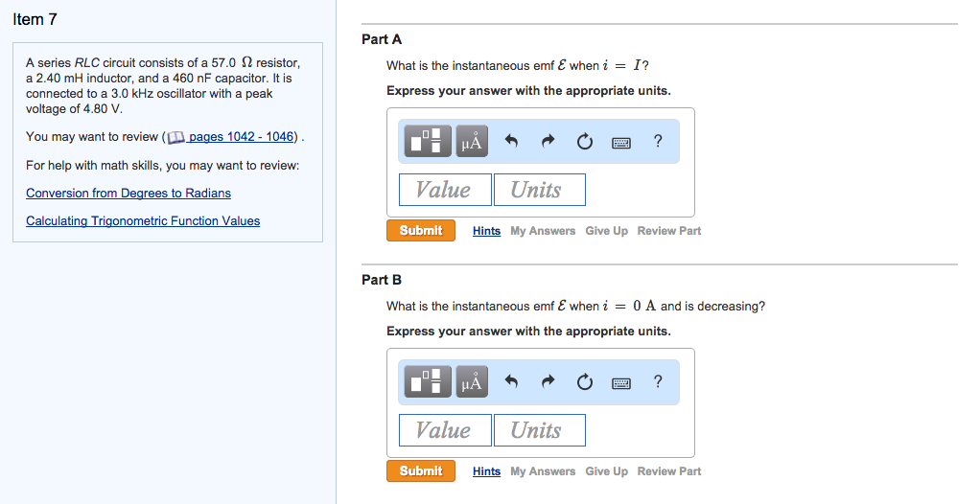The image size is (980, 504).
Task: Open help question mark in Part A
Action: point(657,142)
